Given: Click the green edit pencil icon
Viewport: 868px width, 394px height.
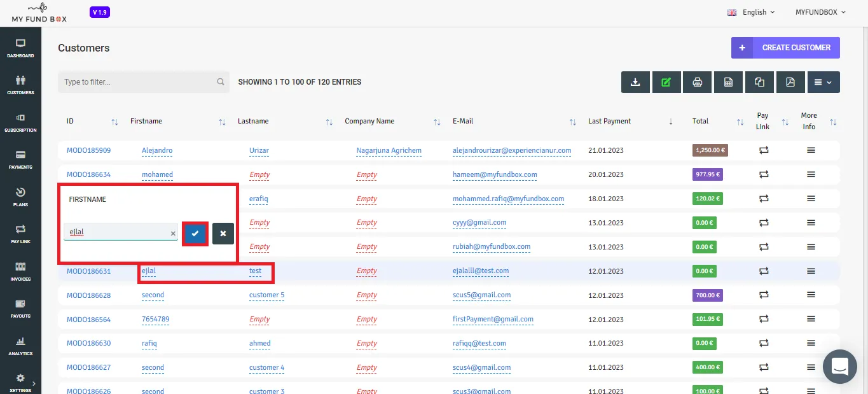Looking at the screenshot, I should (666, 82).
